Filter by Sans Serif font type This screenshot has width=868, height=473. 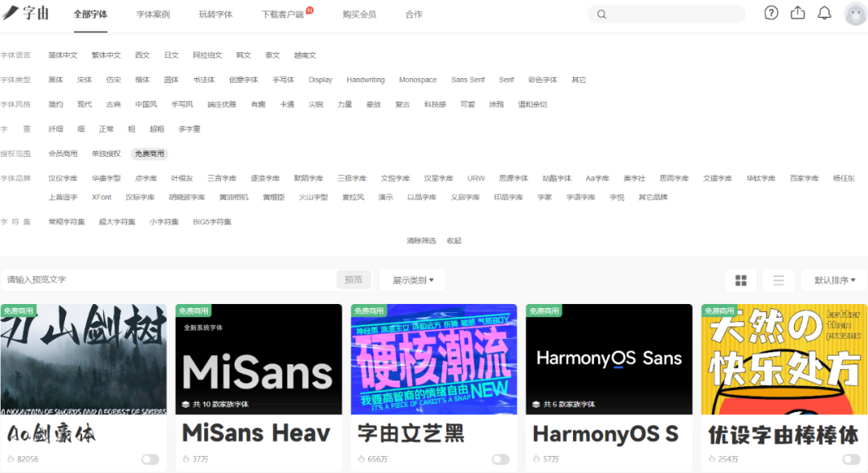467,80
